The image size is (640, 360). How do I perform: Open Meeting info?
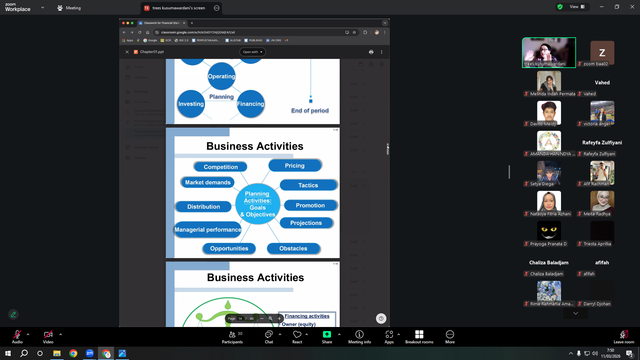[360, 337]
